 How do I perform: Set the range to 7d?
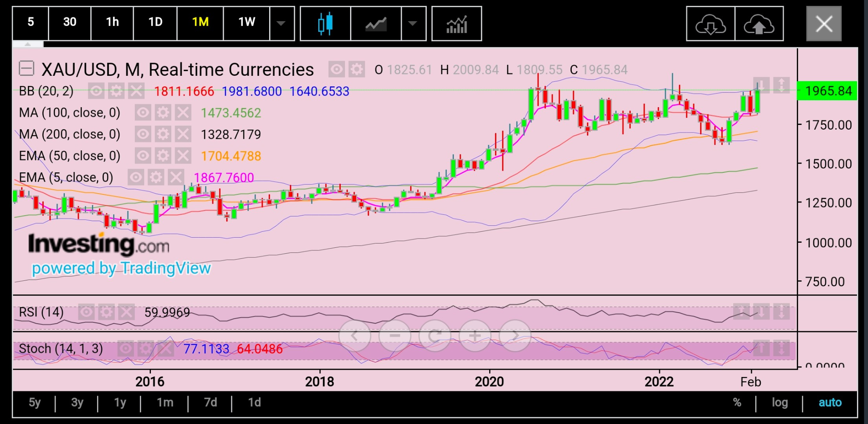(210, 402)
